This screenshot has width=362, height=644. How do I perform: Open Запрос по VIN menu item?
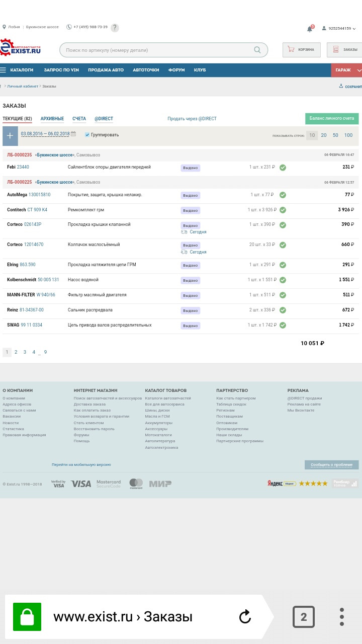[61, 70]
